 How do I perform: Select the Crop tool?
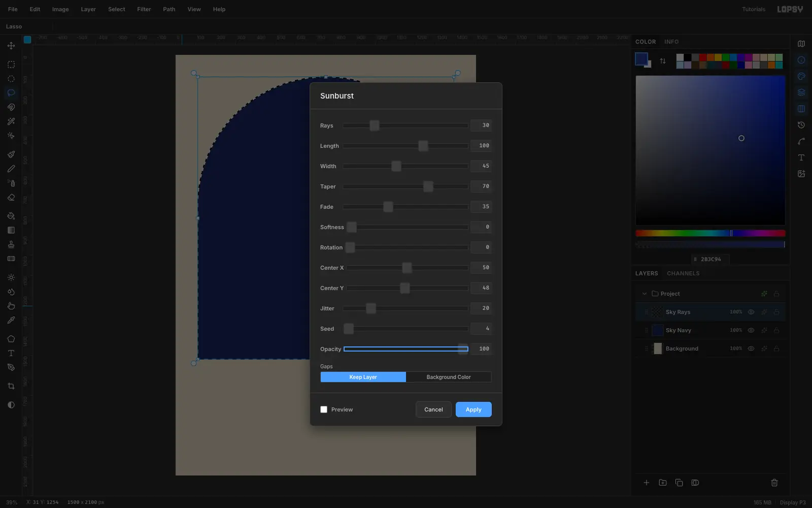(x=11, y=386)
